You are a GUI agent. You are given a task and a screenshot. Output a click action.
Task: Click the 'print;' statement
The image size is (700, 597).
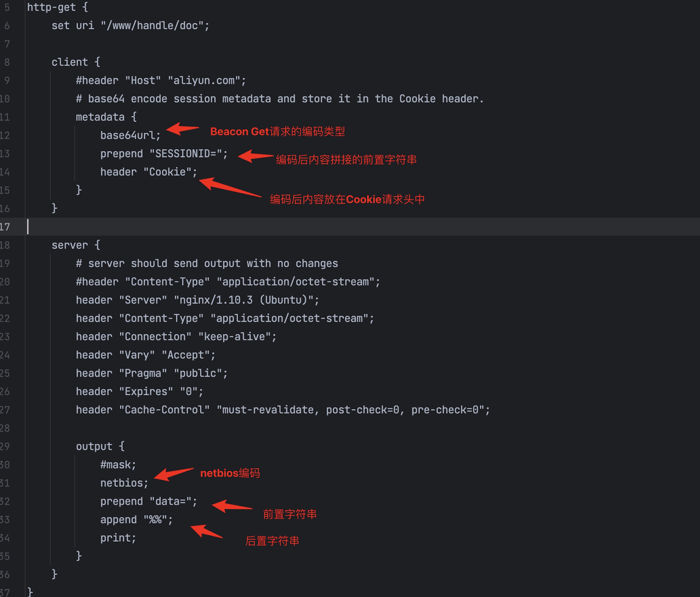point(118,538)
